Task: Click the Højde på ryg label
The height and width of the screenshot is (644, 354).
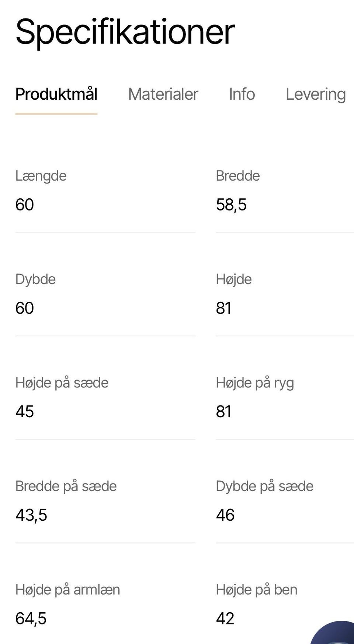Action: coord(255,383)
